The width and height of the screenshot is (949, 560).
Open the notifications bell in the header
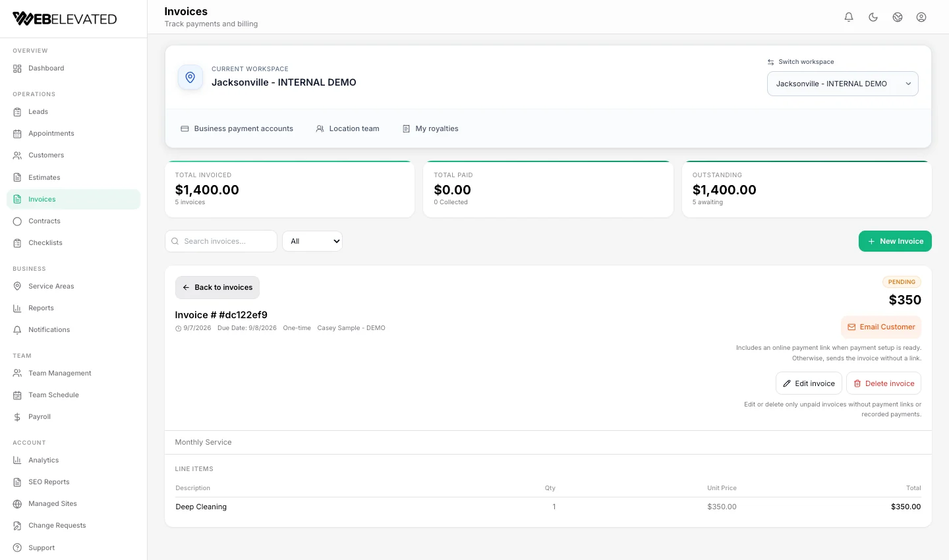click(x=849, y=17)
